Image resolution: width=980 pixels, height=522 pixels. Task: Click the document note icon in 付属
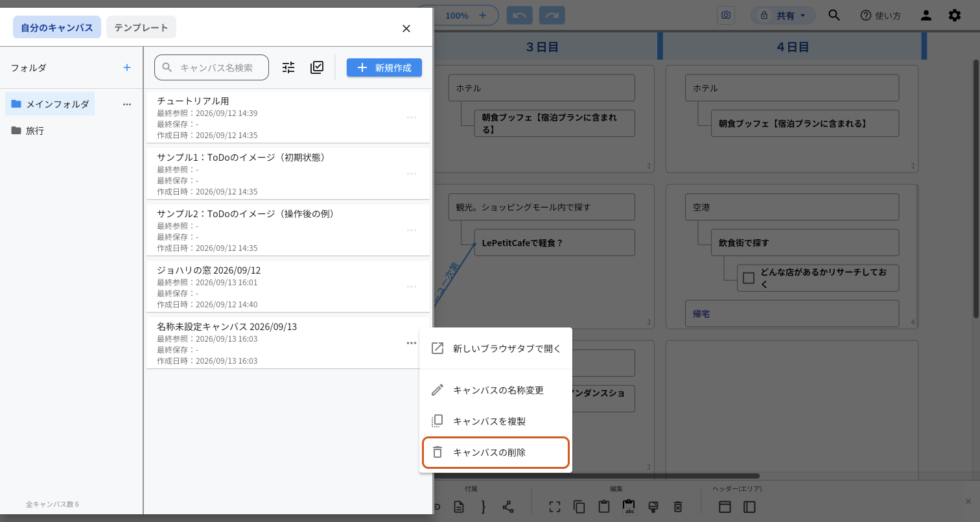459,507
